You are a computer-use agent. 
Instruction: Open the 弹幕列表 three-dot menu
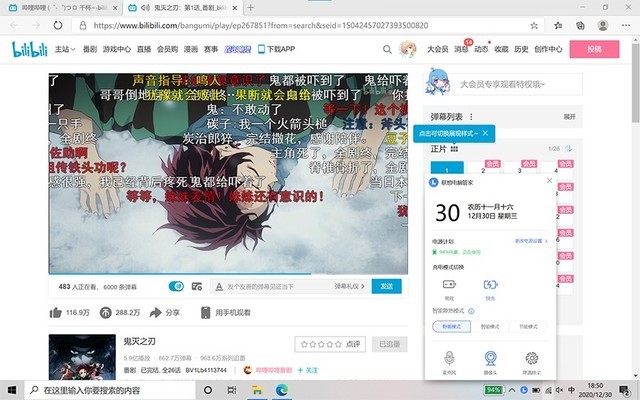pyautogui.click(x=471, y=117)
